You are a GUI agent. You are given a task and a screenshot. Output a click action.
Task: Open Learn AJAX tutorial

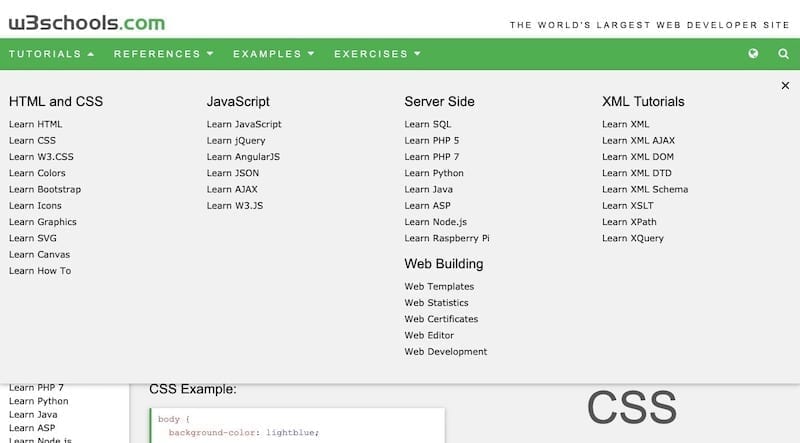pyautogui.click(x=232, y=189)
